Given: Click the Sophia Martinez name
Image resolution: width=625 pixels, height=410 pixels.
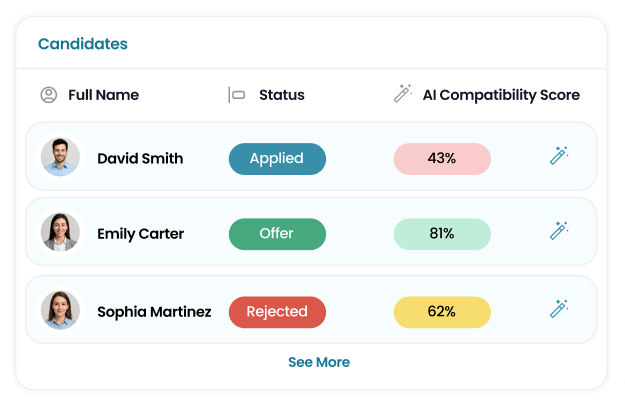Looking at the screenshot, I should click(154, 312).
